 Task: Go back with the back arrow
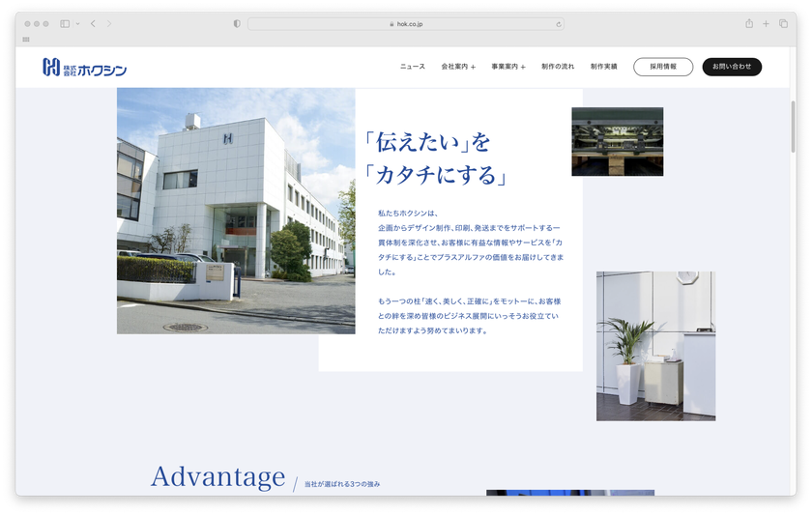pos(93,24)
